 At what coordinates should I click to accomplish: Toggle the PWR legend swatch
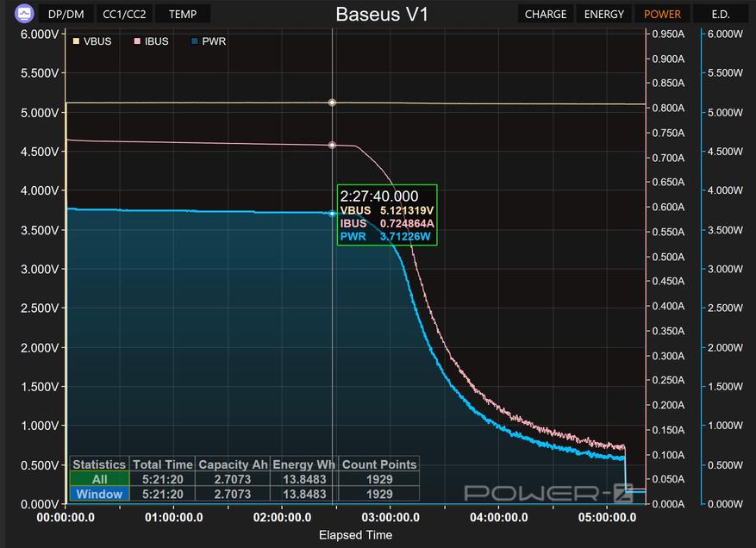click(x=194, y=41)
